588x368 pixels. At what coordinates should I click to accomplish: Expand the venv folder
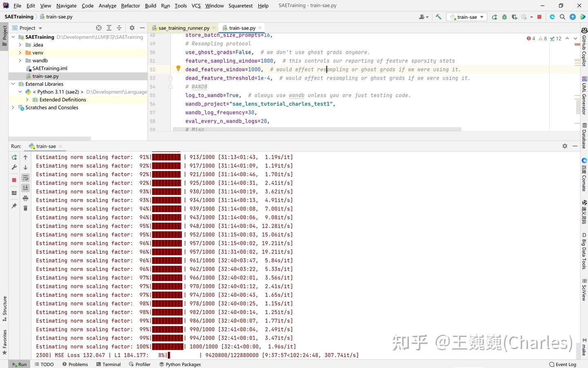(x=20, y=52)
